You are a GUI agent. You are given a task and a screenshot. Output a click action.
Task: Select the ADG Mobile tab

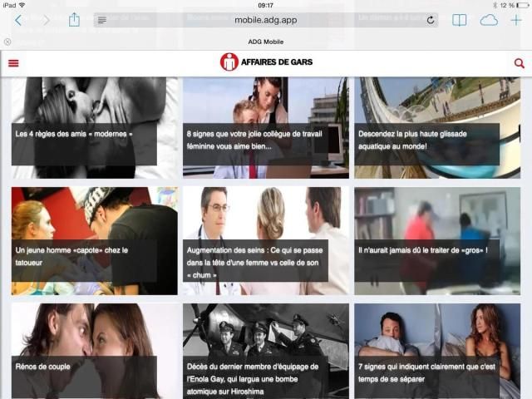tap(266, 42)
